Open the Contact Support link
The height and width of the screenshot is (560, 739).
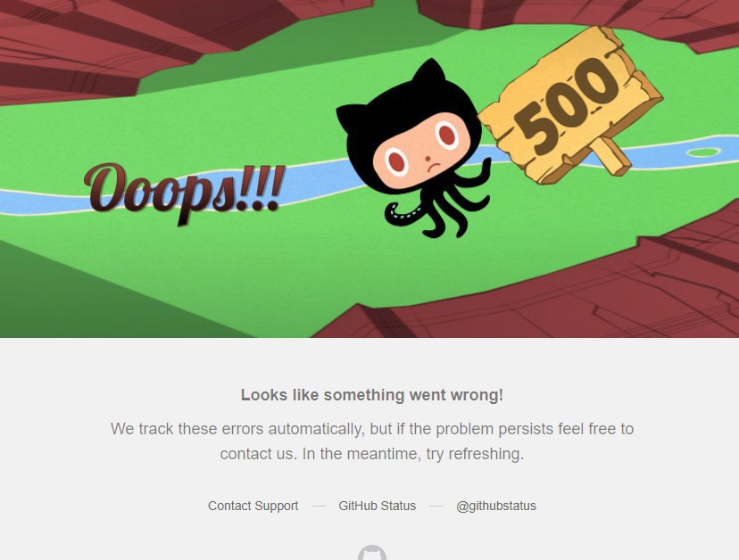(253, 506)
